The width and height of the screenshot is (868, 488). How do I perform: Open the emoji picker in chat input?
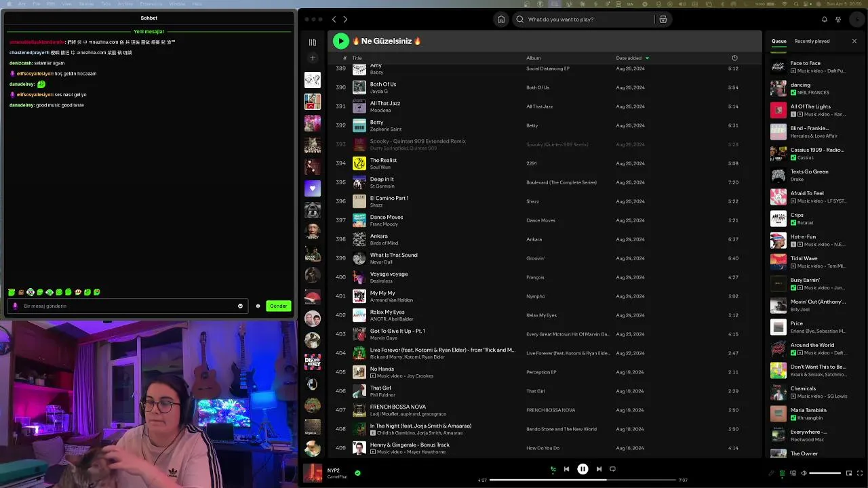pos(240,306)
